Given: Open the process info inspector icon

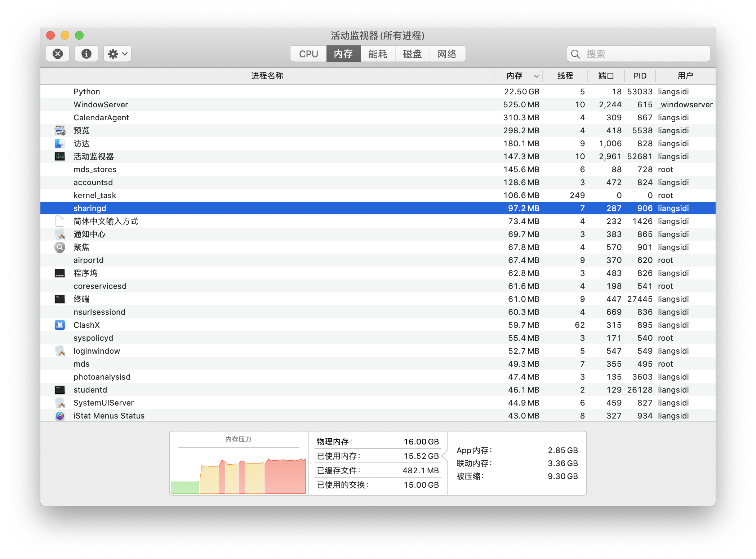Looking at the screenshot, I should tap(86, 54).
